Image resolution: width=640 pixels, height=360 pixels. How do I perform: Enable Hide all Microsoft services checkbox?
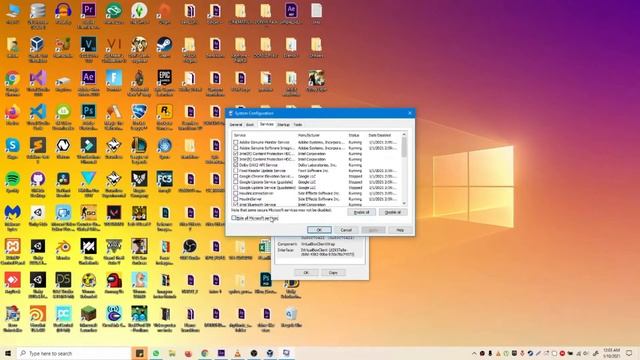pos(234,218)
